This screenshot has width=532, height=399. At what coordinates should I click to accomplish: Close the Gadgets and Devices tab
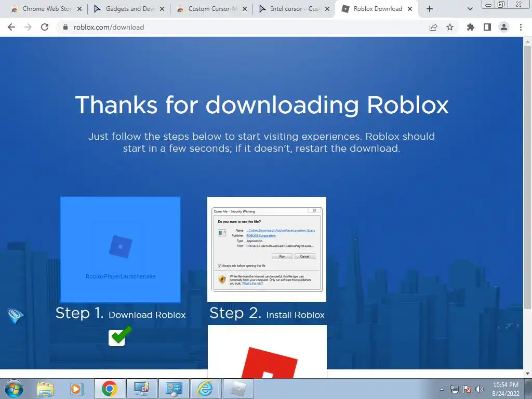coord(162,9)
